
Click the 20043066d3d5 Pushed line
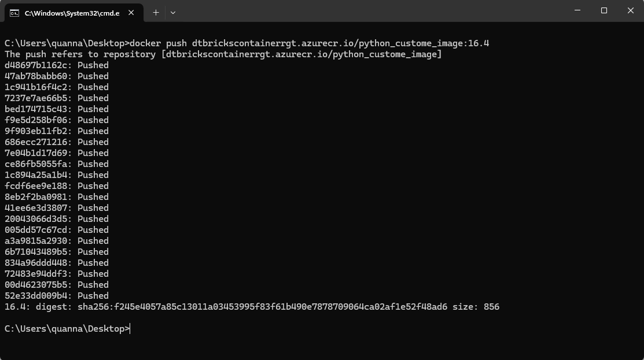[57, 219]
